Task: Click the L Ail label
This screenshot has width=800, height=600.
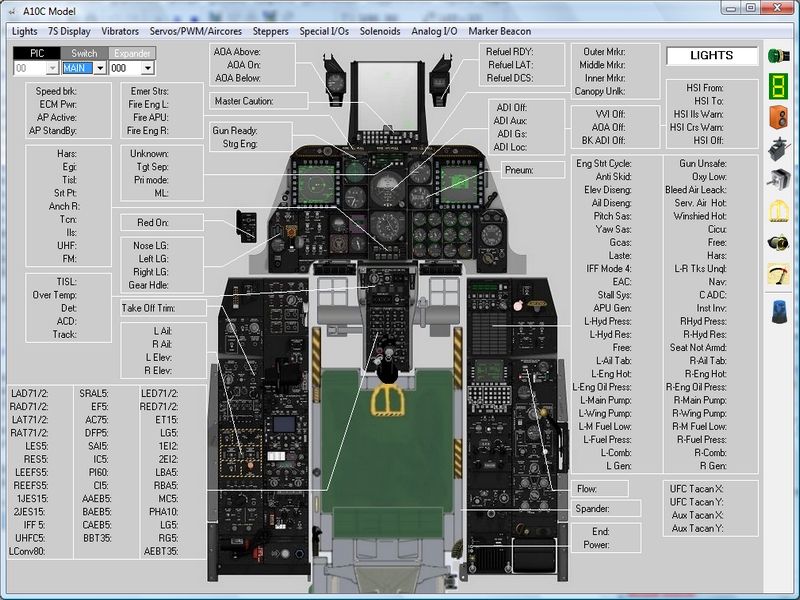Action: (x=163, y=331)
